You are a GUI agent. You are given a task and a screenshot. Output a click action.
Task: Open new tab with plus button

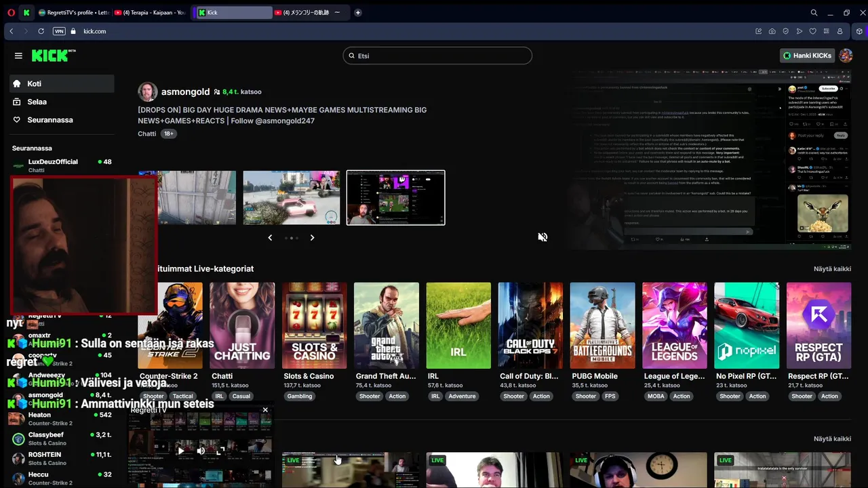358,12
